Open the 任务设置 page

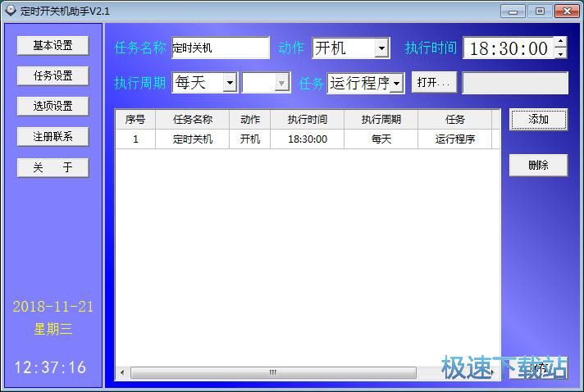click(x=52, y=76)
